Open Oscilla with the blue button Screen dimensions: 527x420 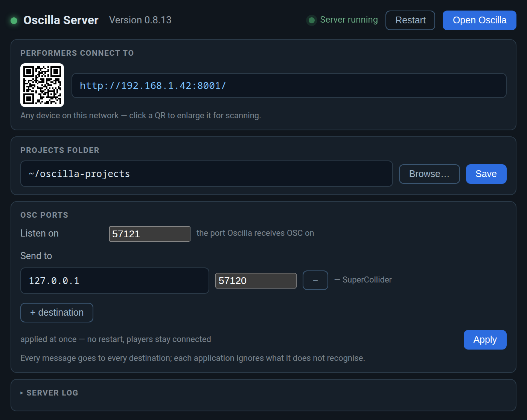480,20
